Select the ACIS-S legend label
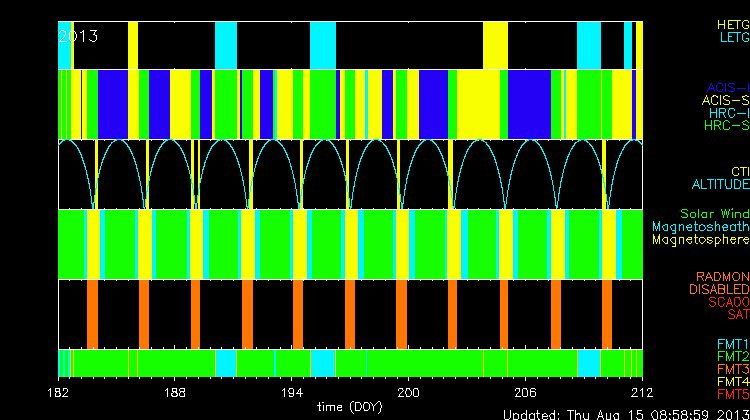 pyautogui.click(x=725, y=100)
